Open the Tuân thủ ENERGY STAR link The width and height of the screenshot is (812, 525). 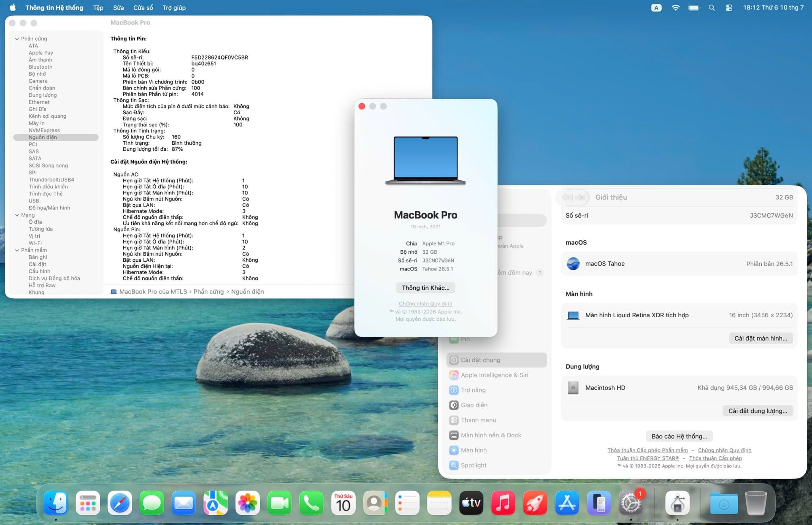click(x=648, y=458)
